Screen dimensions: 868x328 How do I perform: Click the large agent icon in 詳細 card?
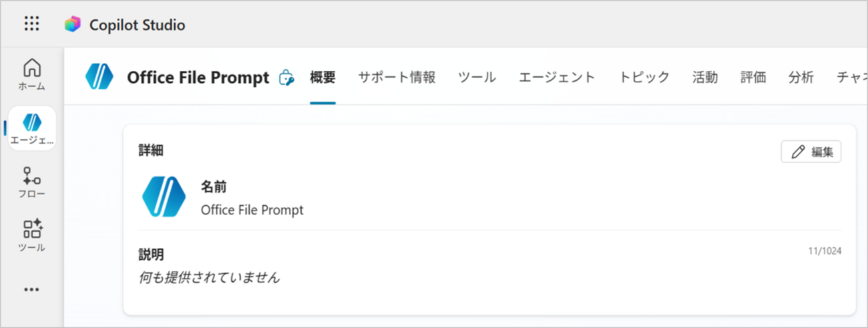coord(164,197)
